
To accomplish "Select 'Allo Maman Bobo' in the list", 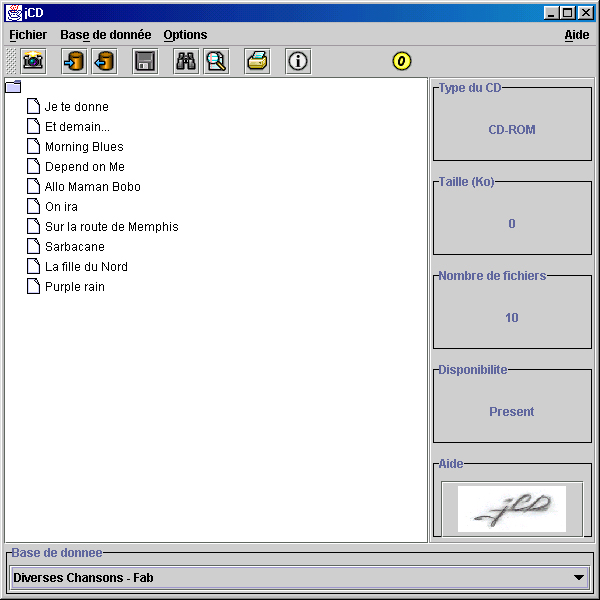I will 92,187.
